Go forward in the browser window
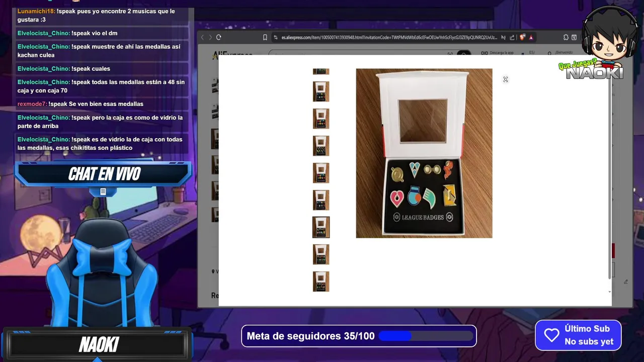 [210, 37]
